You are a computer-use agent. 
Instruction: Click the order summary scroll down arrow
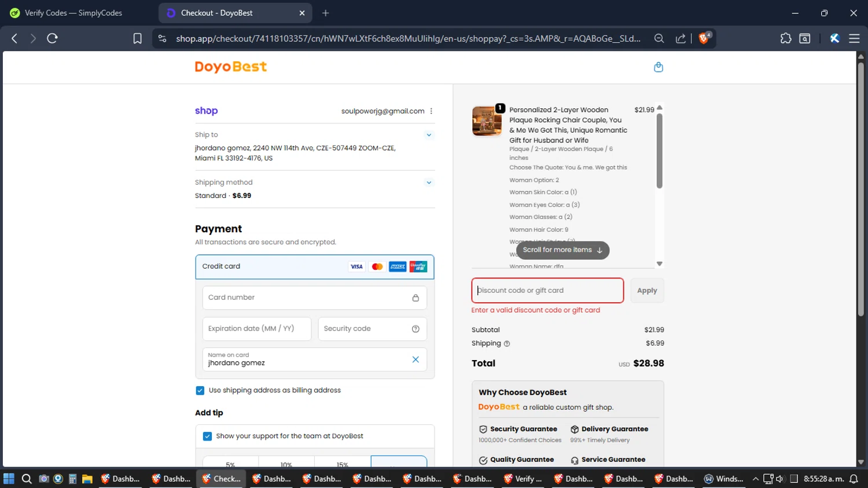(660, 264)
